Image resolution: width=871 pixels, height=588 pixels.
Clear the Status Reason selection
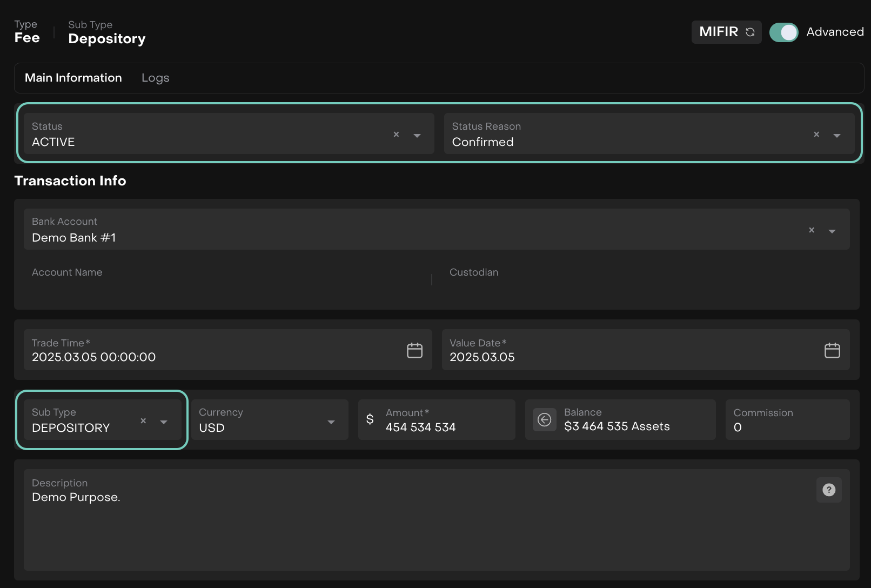coord(816,135)
